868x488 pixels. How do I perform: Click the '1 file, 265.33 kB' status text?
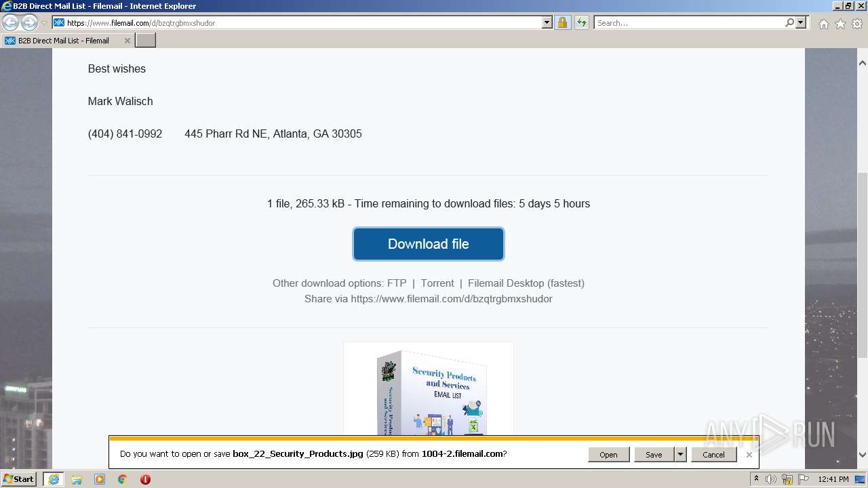point(306,204)
